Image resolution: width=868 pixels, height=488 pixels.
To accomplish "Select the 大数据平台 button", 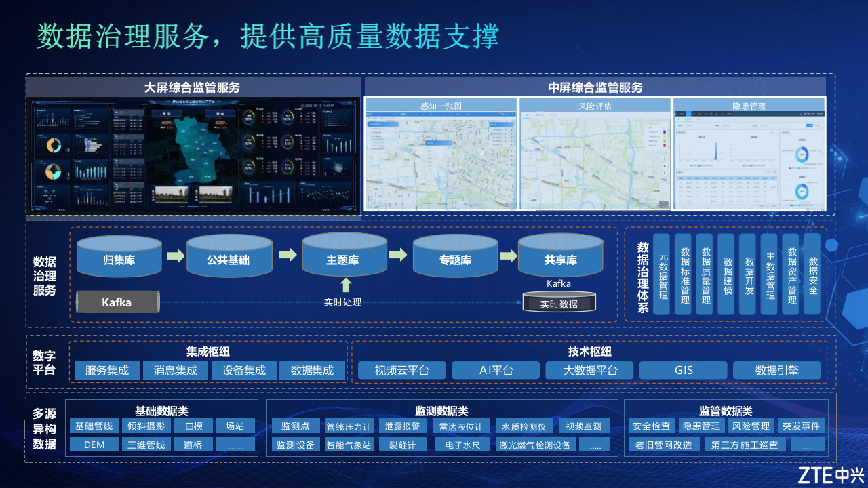I will tap(589, 370).
